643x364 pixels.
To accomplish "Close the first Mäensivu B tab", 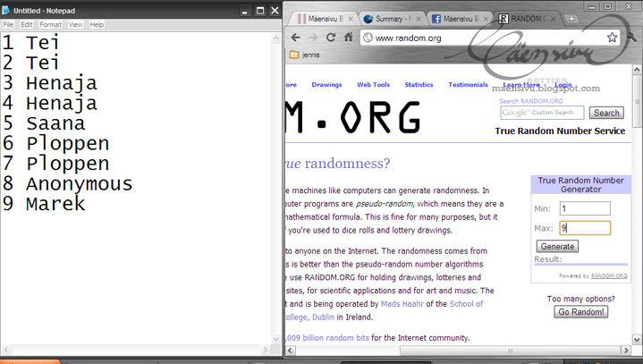I will 351,19.
